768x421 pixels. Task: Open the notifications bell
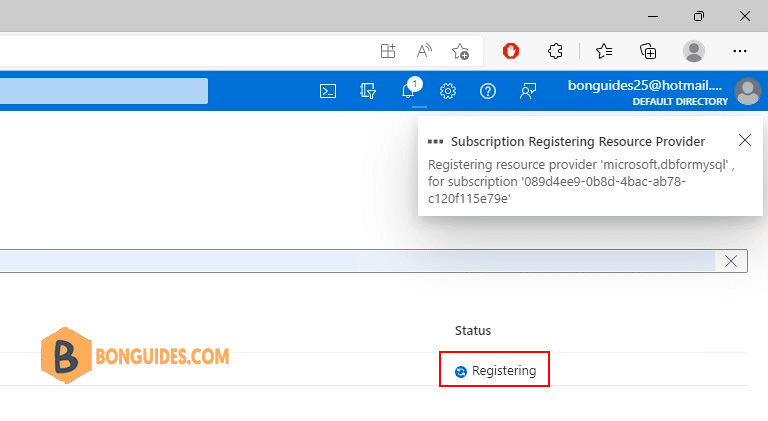[x=408, y=91]
